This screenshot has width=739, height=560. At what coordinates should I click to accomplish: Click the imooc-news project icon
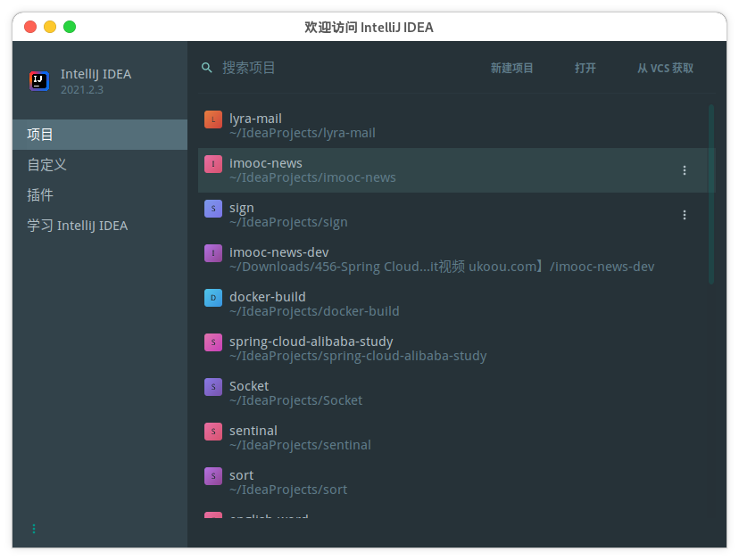[x=213, y=164]
